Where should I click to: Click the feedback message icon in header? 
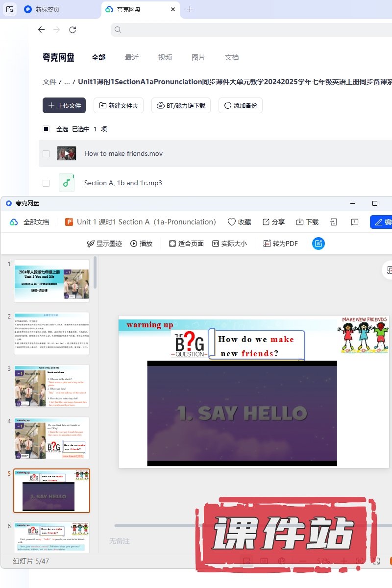tap(355, 222)
